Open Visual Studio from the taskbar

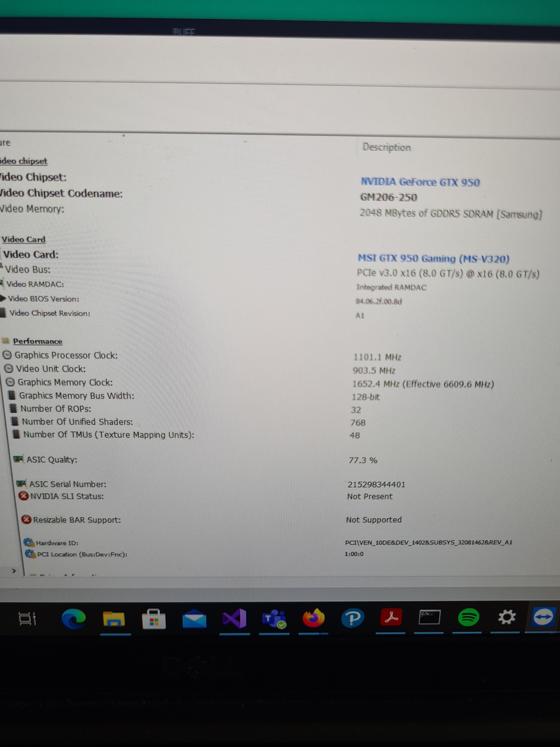234,618
